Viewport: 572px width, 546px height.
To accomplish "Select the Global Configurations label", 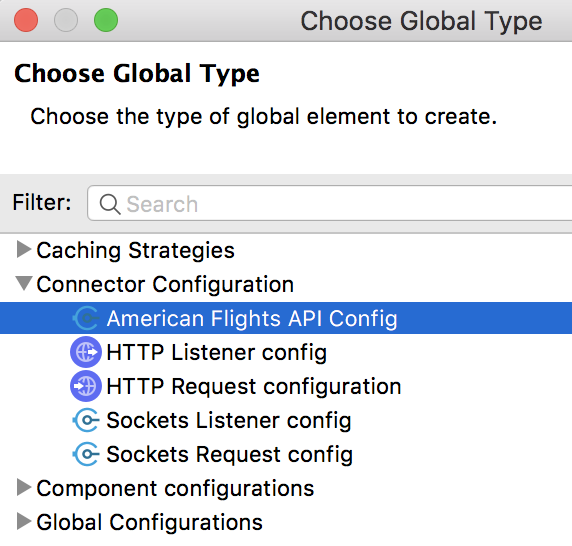I will click(150, 522).
